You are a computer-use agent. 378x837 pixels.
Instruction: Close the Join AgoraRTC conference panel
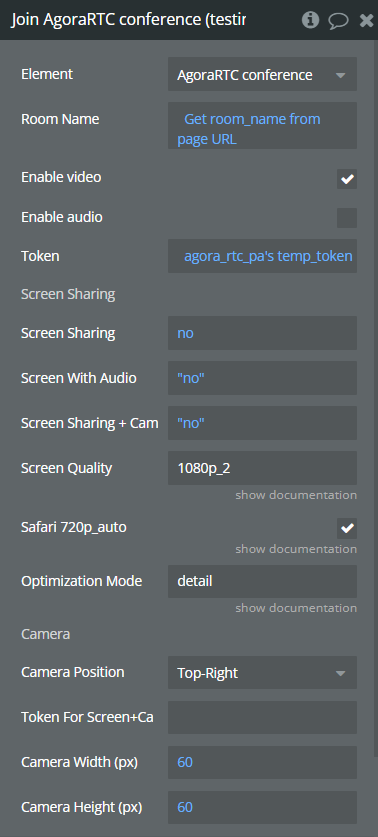tap(366, 21)
